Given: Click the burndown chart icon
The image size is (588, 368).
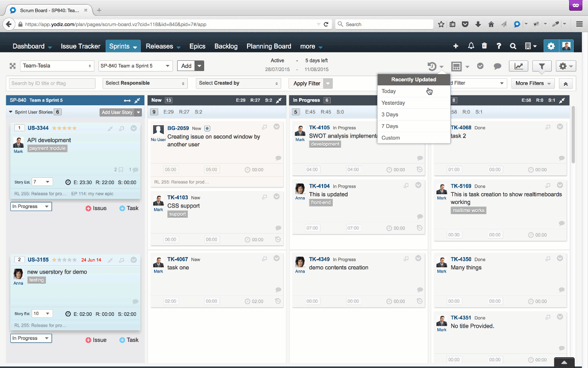Looking at the screenshot, I should pos(519,66).
